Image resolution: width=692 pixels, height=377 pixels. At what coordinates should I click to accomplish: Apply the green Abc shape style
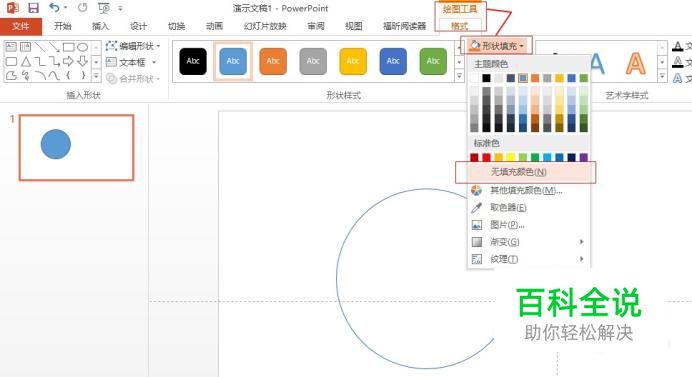coord(433,61)
